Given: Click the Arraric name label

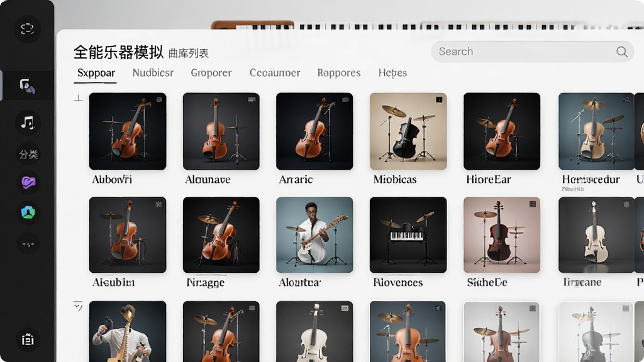Looking at the screenshot, I should pyautogui.click(x=296, y=179).
